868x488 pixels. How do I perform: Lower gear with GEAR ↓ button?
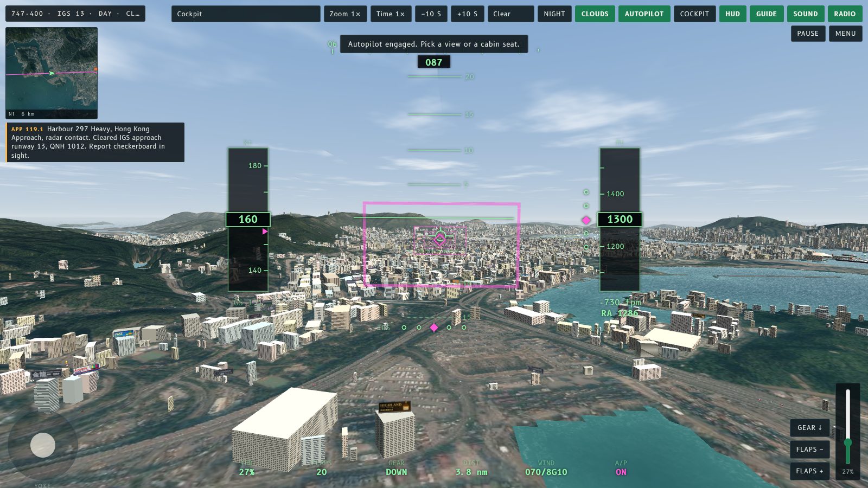click(809, 428)
